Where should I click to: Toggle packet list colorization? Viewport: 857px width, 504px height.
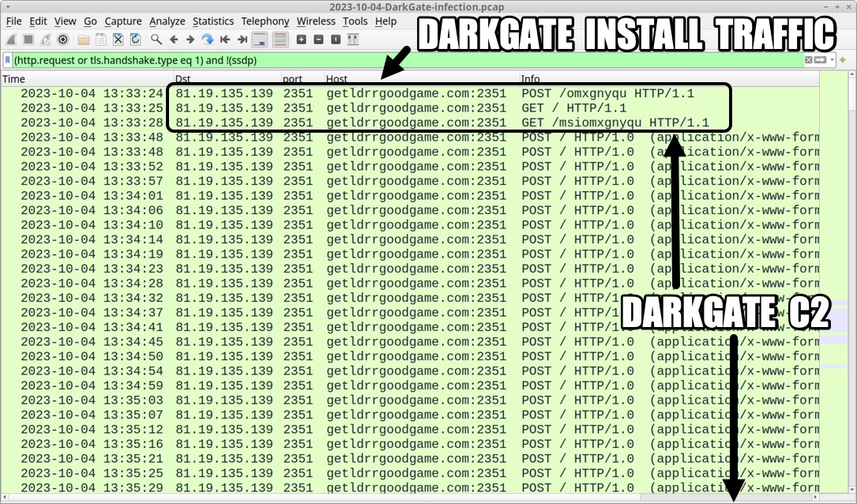[x=280, y=39]
